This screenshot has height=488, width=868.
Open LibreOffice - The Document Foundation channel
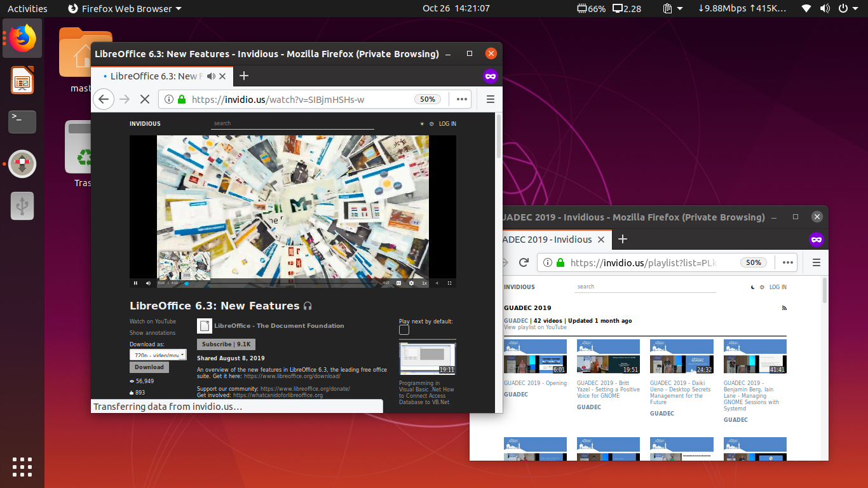[279, 326]
